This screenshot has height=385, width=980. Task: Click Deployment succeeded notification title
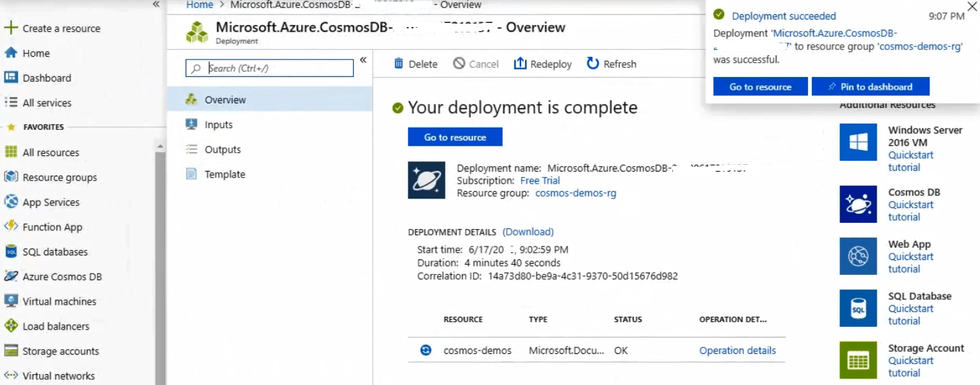coord(784,16)
